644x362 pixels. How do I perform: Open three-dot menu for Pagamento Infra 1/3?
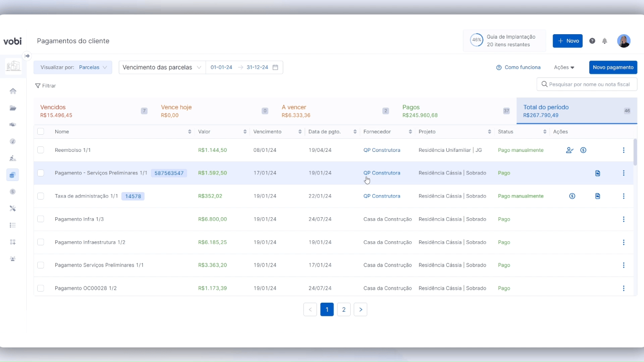(623, 219)
